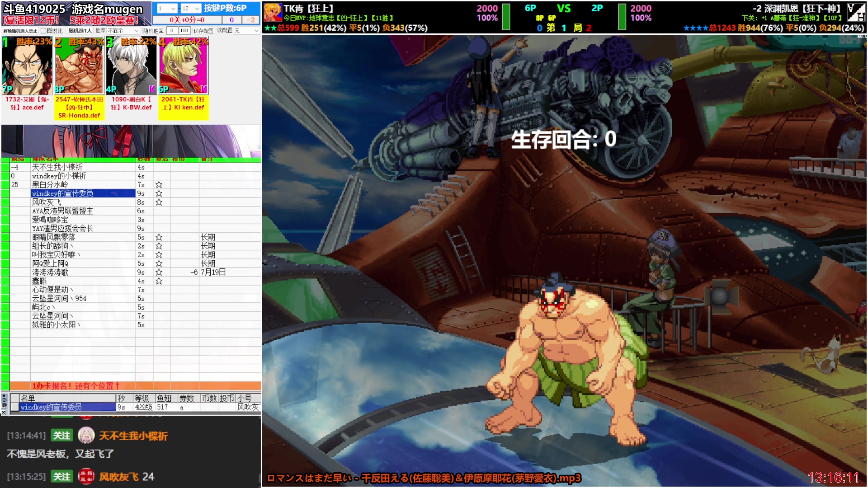Screen dimensions: 868x488
Task: Click the V logo icon at top right
Action: pos(856,12)
